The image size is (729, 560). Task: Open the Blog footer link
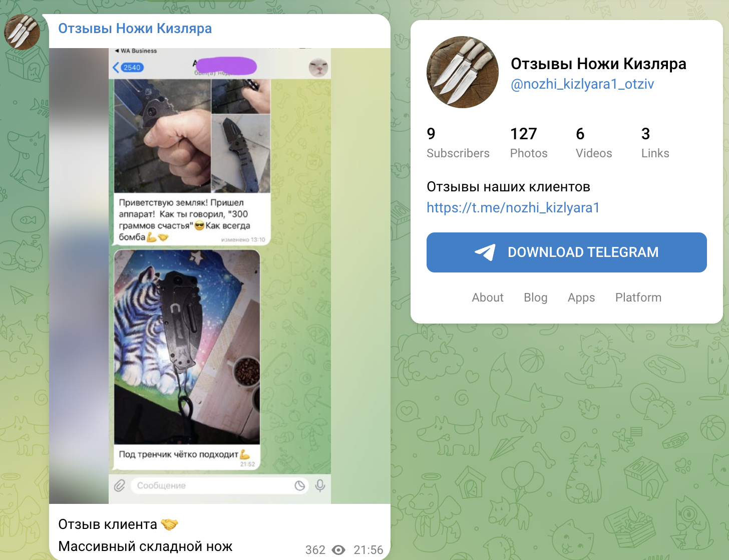536,298
